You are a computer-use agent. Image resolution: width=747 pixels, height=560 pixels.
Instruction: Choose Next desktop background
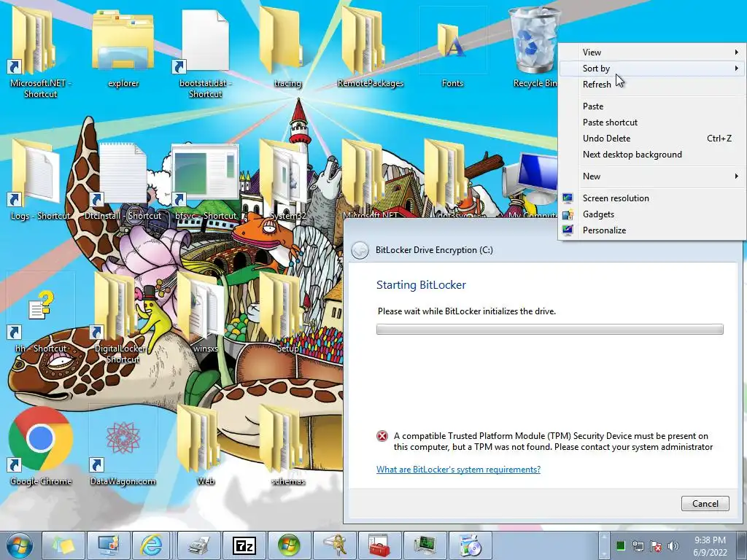(x=651, y=155)
